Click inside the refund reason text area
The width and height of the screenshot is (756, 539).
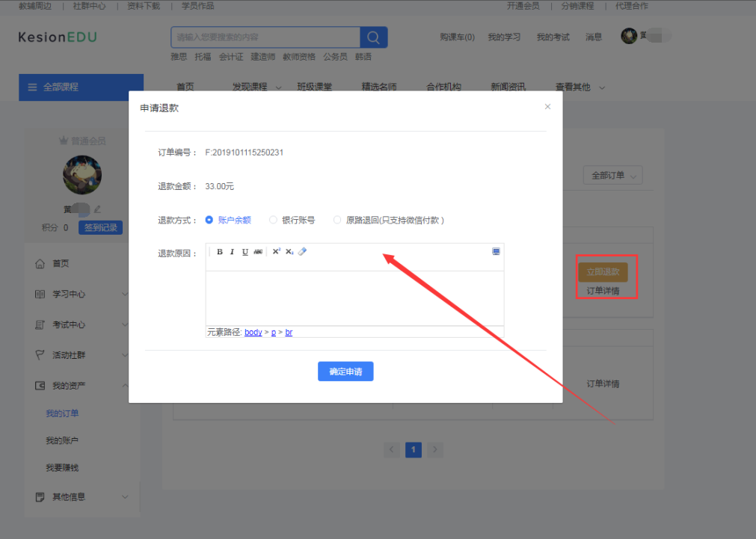[354, 298]
